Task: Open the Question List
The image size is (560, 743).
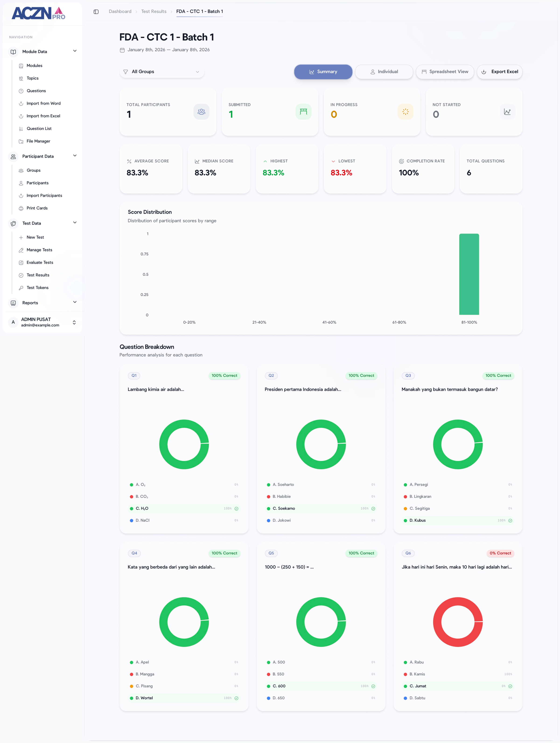Action: [x=39, y=128]
